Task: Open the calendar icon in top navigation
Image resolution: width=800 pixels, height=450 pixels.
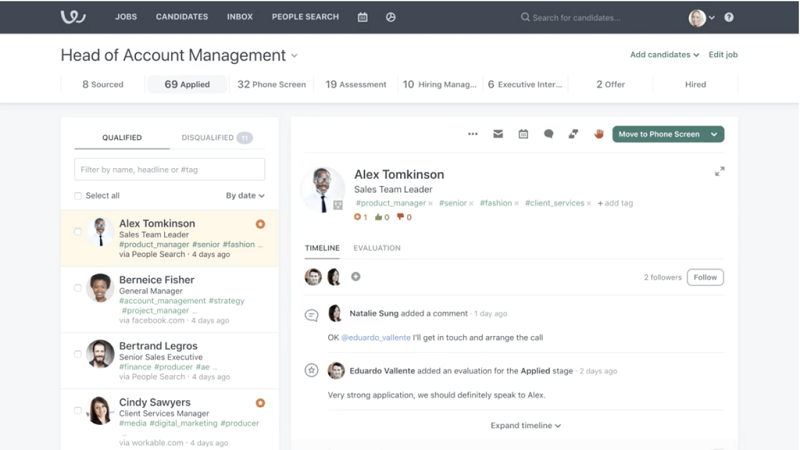Action: click(x=362, y=17)
